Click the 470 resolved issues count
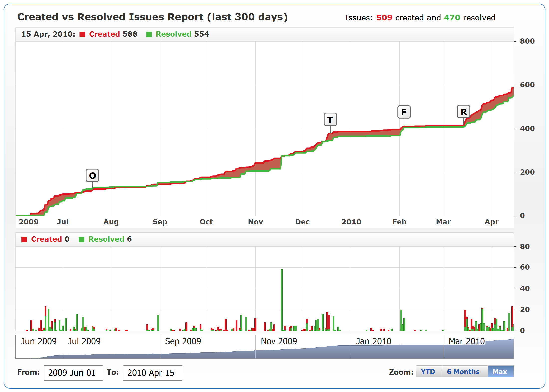 point(452,18)
